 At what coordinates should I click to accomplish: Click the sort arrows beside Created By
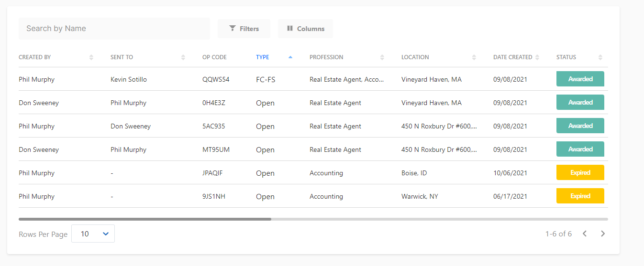pyautogui.click(x=91, y=57)
